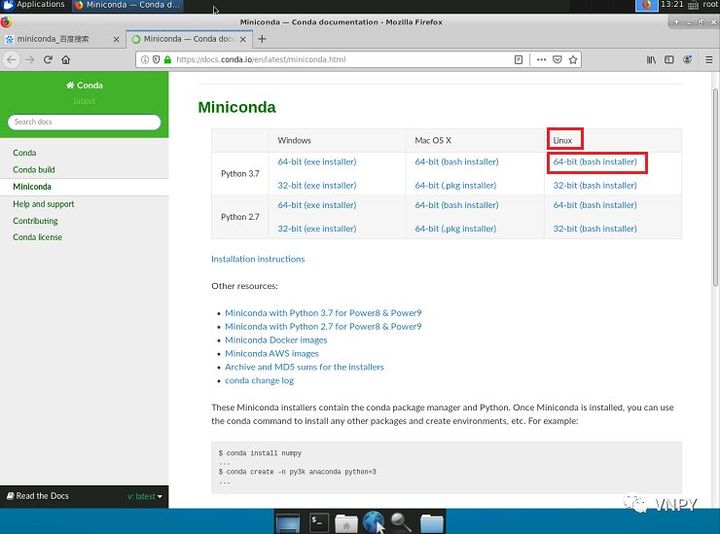Download Python 2.7 Mac 64-bit pkg installer
Viewport: 720px width, 534px height.
click(456, 229)
